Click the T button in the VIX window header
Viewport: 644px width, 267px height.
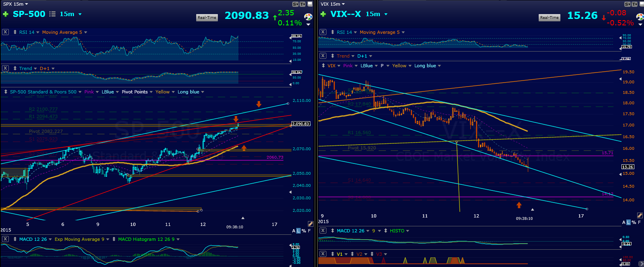tap(634, 4)
